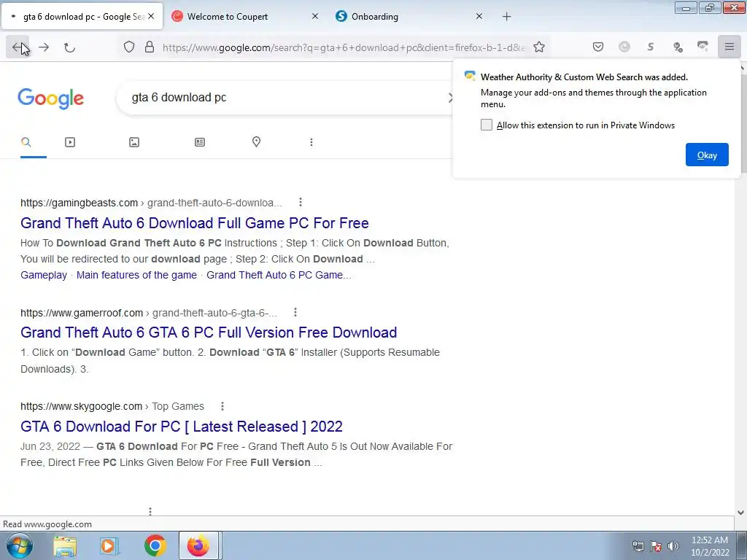This screenshot has height=560, width=747.
Task: Open the volume speaker tray icon
Action: pos(673,546)
